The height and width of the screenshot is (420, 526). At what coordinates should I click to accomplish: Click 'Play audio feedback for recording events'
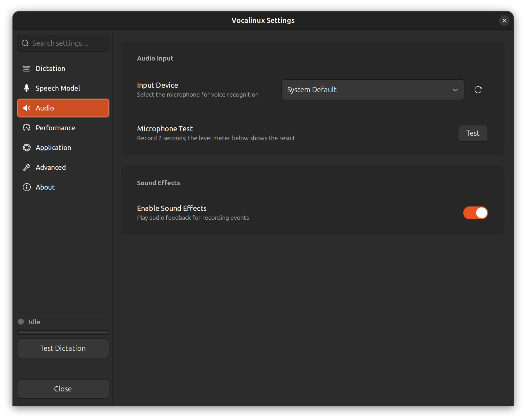[x=193, y=218]
